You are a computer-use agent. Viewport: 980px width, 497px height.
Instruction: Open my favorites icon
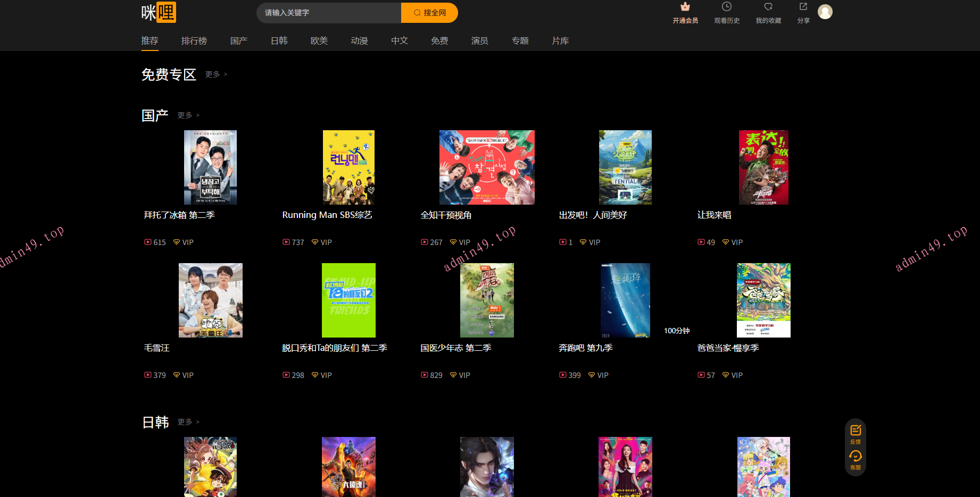[x=768, y=7]
